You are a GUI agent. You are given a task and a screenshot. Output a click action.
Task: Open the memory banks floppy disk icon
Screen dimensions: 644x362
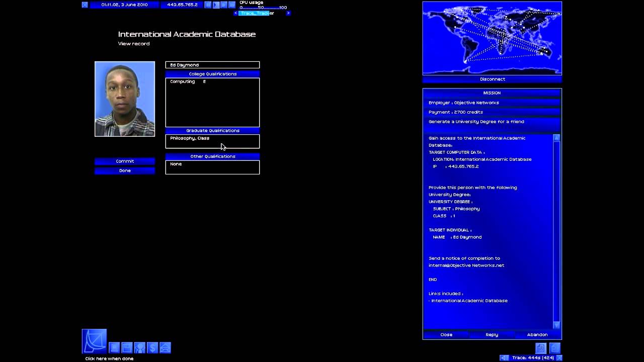coord(127,347)
